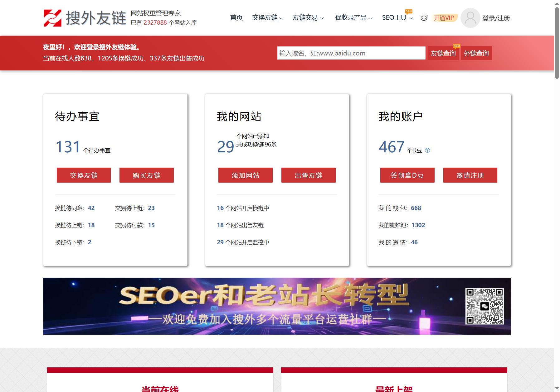Click 登录/注册 link
This screenshot has height=392, width=560.
496,18
